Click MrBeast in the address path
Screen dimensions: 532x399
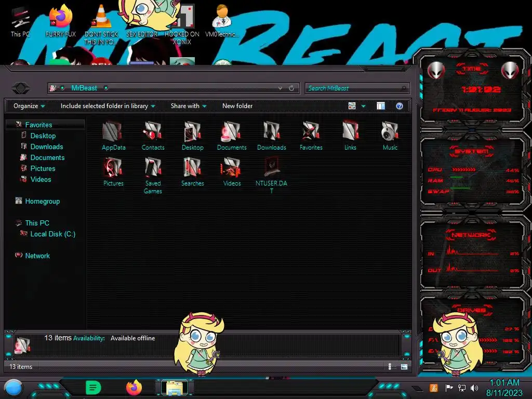[x=84, y=88]
